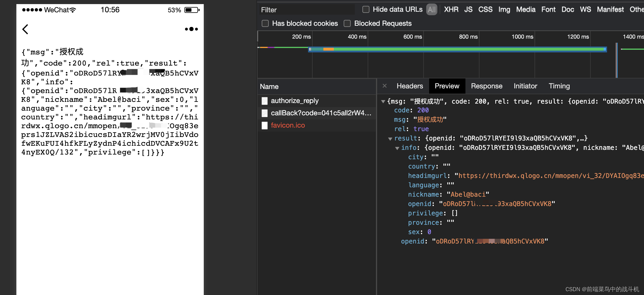Check Has blocked cookies filter
Screen dimensions: 644x295
265,23
